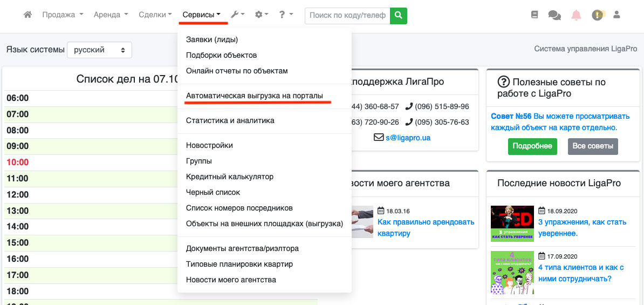The image size is (644, 305).
Task: Select Автоматическая выгрузка на порталы menu item
Action: point(254,96)
